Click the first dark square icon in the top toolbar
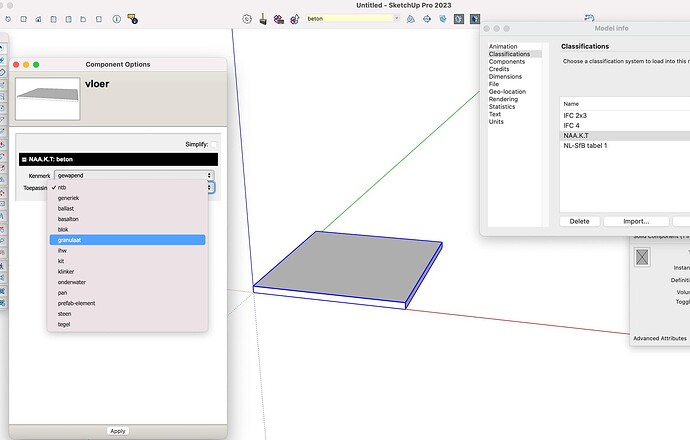690x440 pixels. 459,19
